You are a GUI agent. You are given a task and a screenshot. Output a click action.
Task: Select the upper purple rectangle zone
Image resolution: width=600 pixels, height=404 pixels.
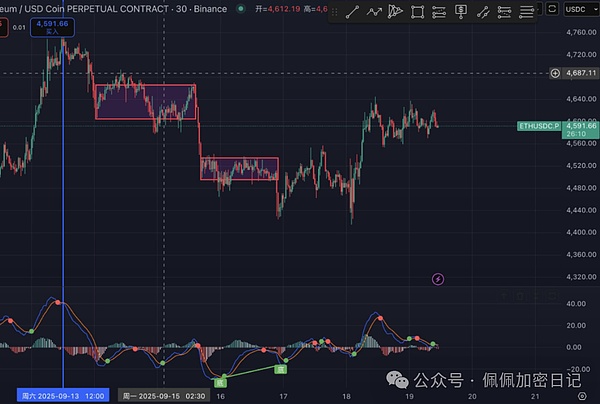click(144, 101)
